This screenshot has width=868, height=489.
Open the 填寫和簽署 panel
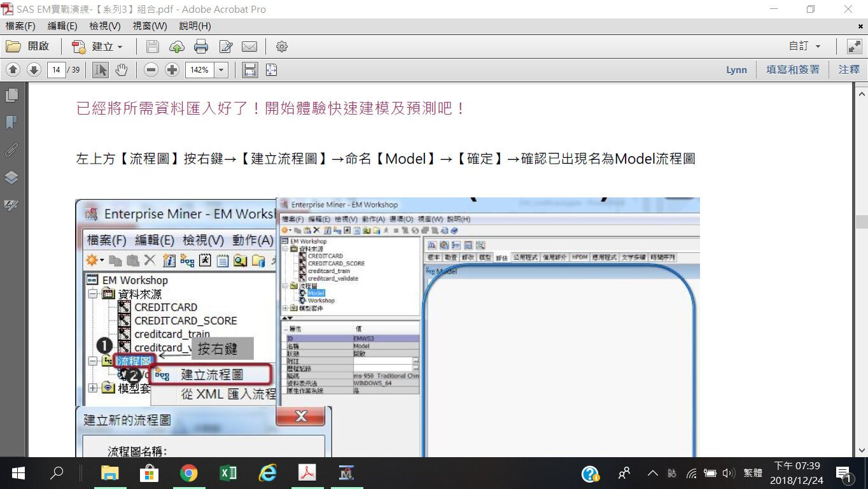[793, 70]
